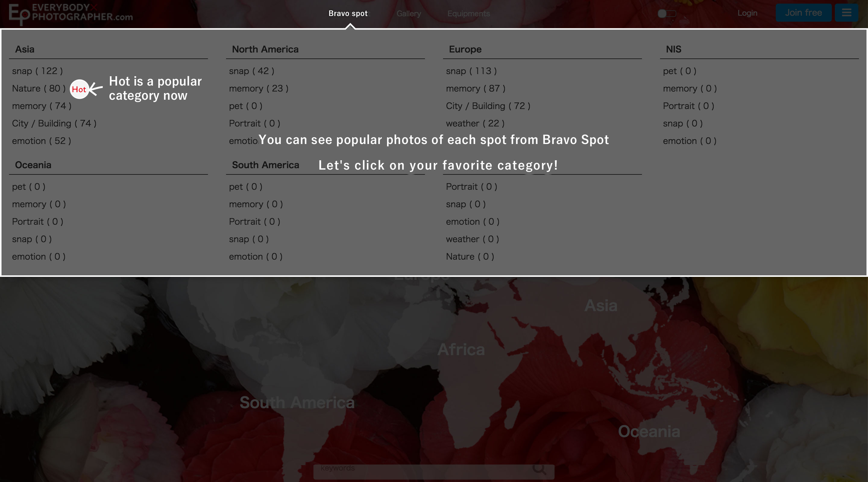Click Asia label on world map
This screenshot has width=868, height=482.
pos(601,306)
